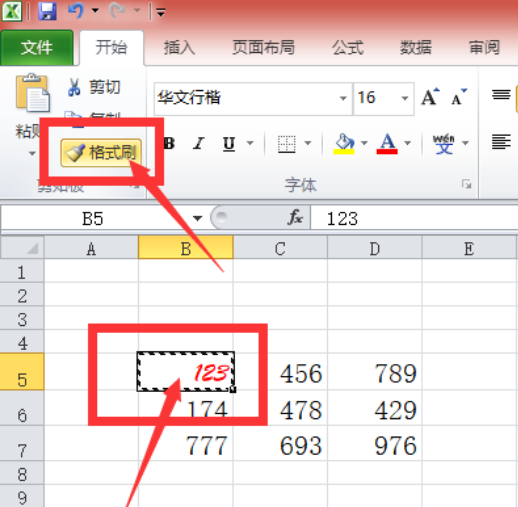
Task: Click the top align lines icon
Action: click(x=501, y=95)
